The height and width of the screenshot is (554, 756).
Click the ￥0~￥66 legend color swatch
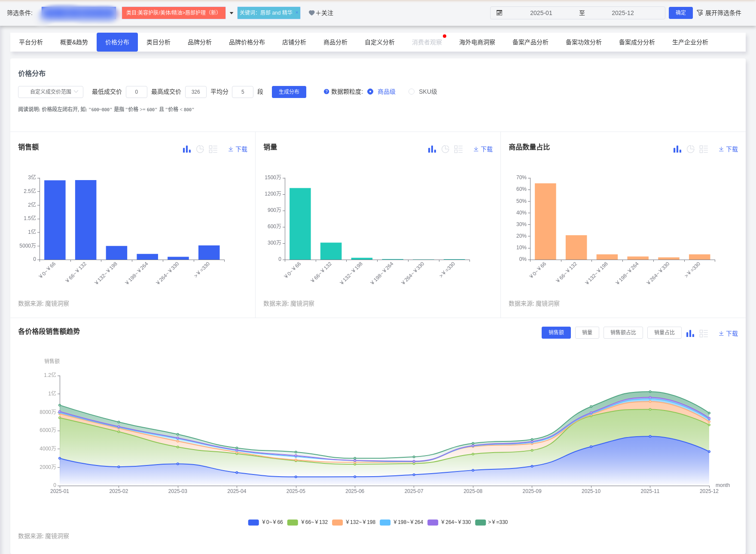[x=253, y=522]
